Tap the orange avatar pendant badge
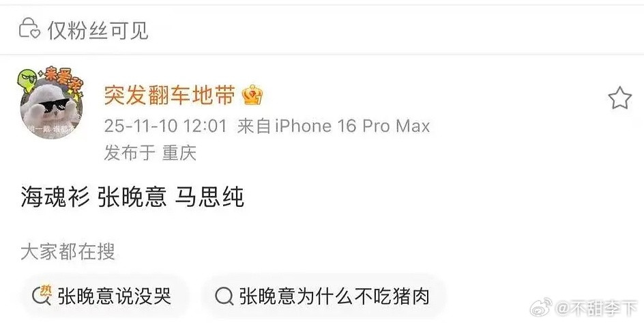The height and width of the screenshot is (323, 644). 63,79
